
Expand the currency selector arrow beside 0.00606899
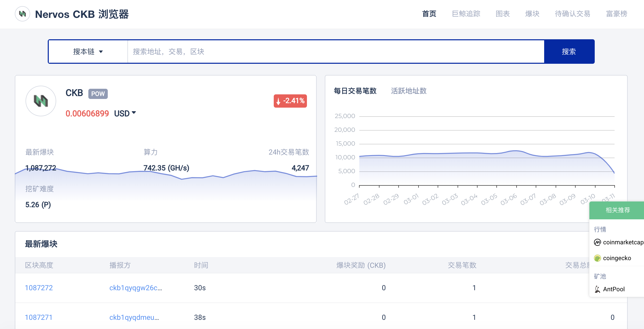pos(134,113)
